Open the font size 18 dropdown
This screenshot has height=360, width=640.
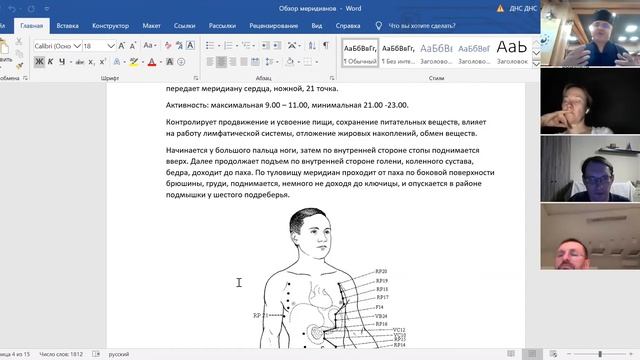tap(111, 46)
